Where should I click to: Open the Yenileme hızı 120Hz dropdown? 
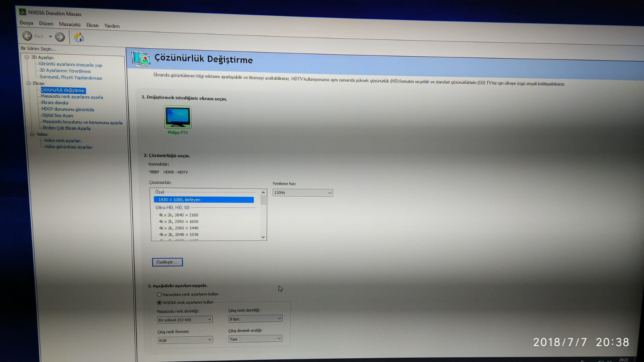[303, 193]
